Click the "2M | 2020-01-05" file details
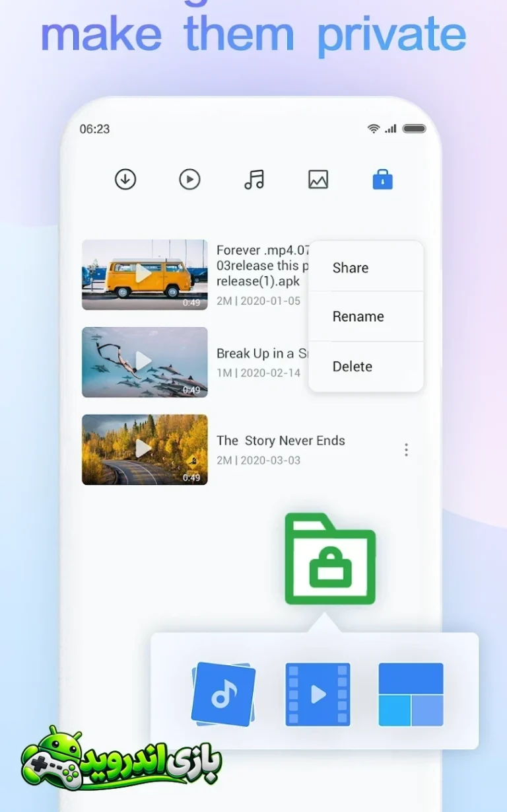Viewport: 507px width, 812px height. point(258,301)
